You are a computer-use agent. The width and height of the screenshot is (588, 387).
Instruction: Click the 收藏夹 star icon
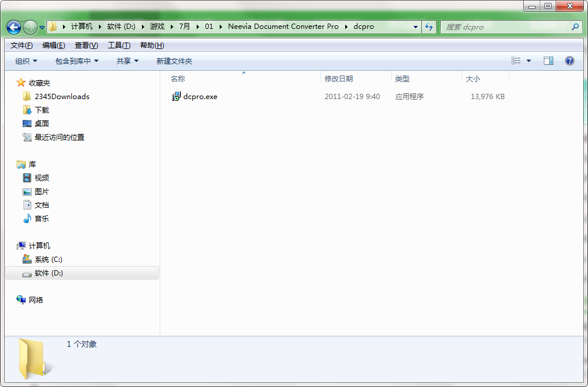[21, 83]
